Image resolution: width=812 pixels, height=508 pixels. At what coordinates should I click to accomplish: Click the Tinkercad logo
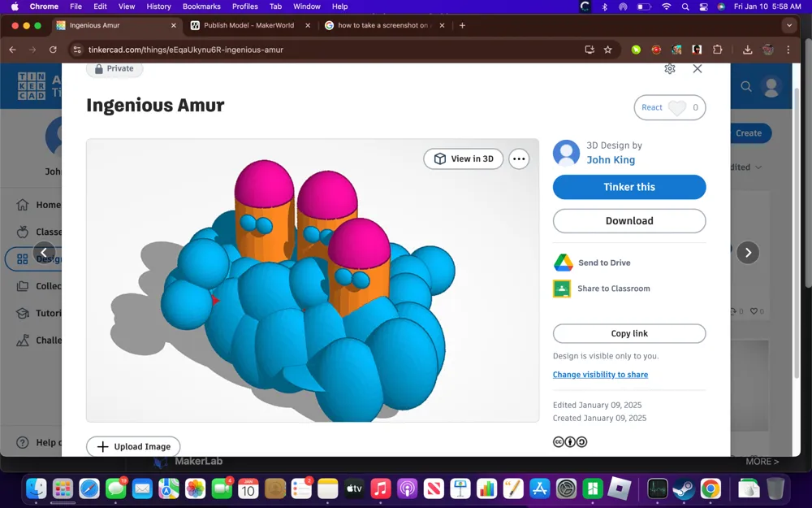32,85
